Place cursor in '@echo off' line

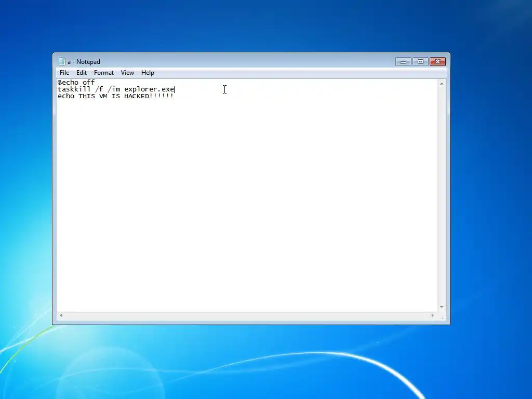pyautogui.click(x=76, y=82)
